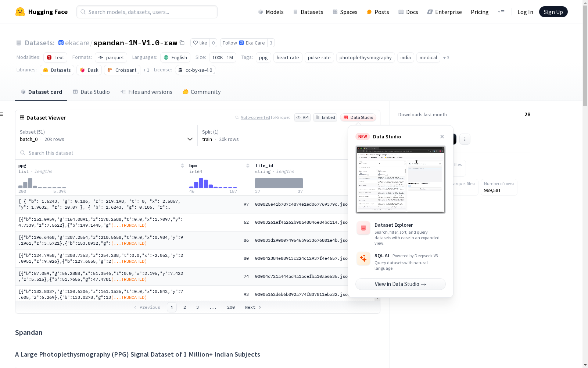
Task: Click the Dataset Explorer icon
Action: 363,228
